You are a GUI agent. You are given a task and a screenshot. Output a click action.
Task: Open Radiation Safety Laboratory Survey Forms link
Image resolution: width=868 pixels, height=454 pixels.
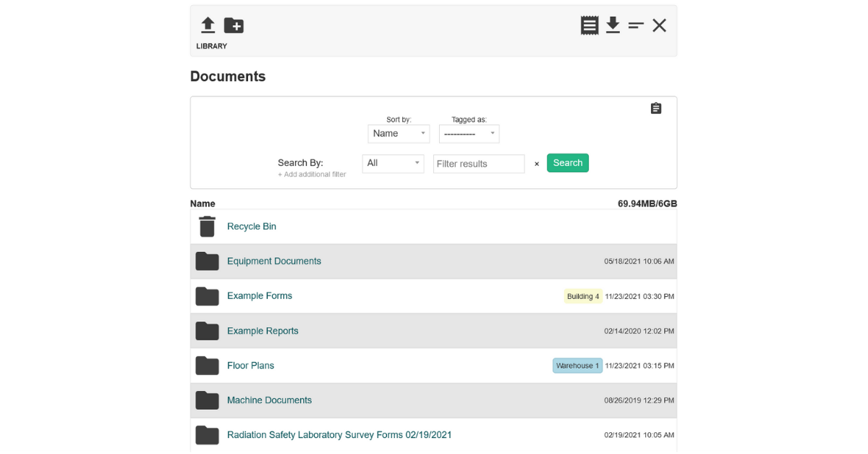(x=339, y=435)
